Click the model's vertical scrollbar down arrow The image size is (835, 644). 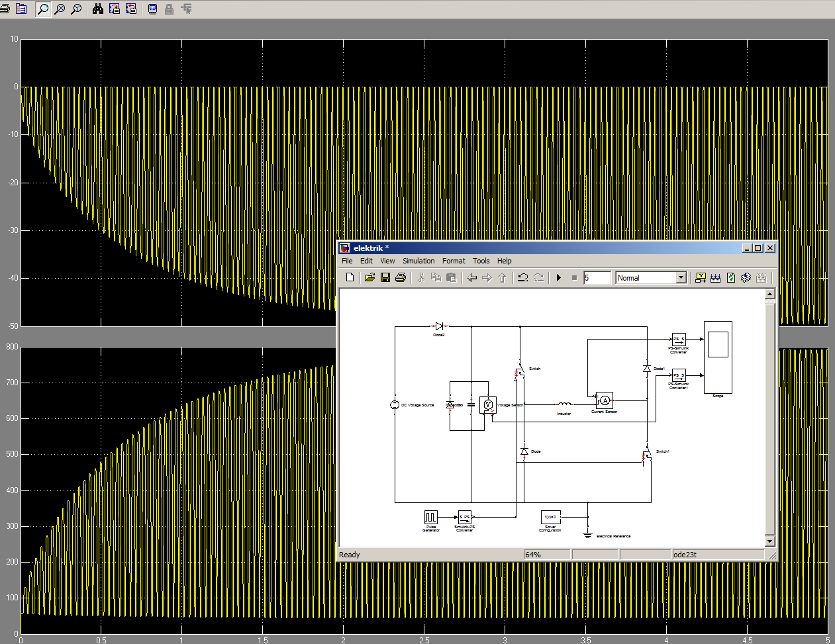coord(769,541)
